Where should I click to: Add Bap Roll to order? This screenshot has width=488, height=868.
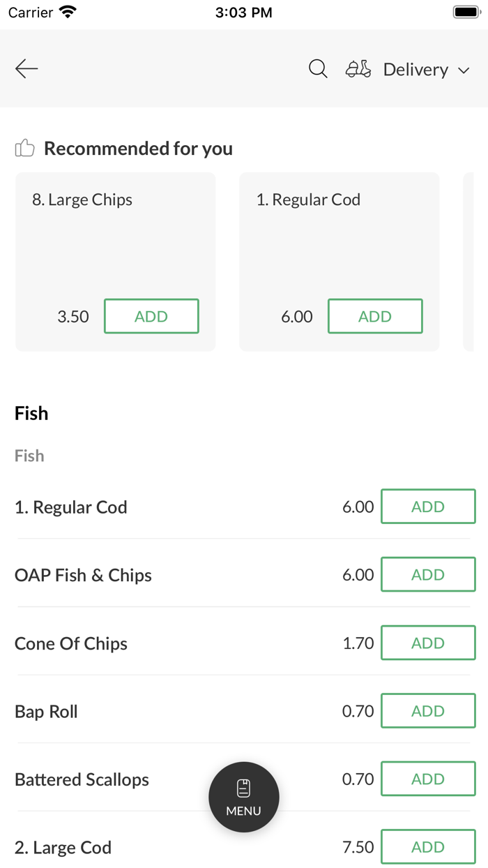pos(427,710)
